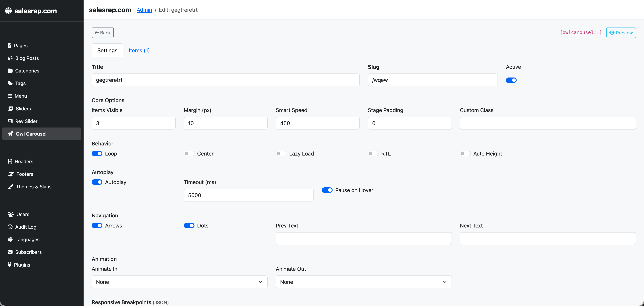Toggle the Active switch off
This screenshot has height=306, width=644.
click(x=511, y=80)
